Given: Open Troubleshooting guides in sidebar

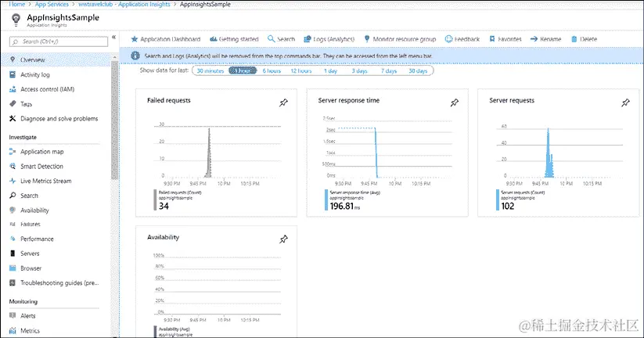Looking at the screenshot, I should [x=56, y=282].
